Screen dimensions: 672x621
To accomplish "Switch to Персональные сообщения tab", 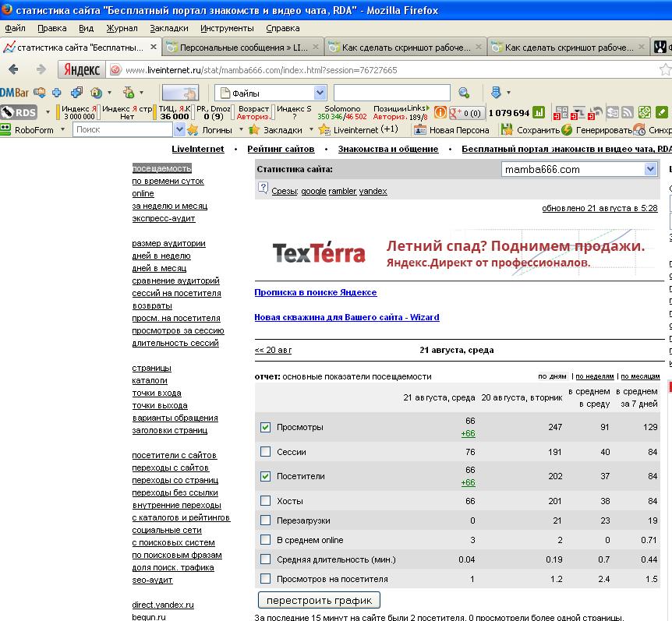I will click(x=243, y=47).
